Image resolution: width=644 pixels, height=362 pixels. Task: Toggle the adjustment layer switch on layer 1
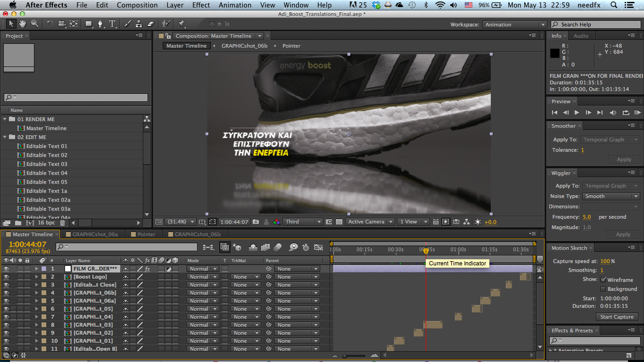168,269
